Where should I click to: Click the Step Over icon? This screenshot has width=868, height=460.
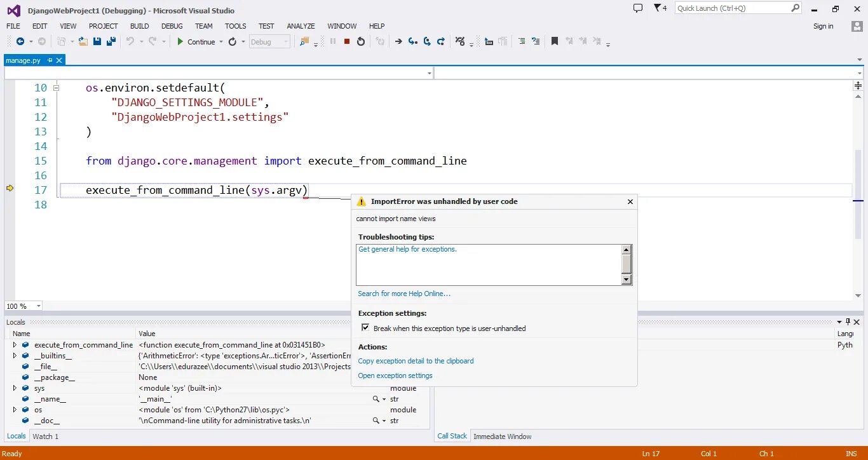click(x=427, y=41)
